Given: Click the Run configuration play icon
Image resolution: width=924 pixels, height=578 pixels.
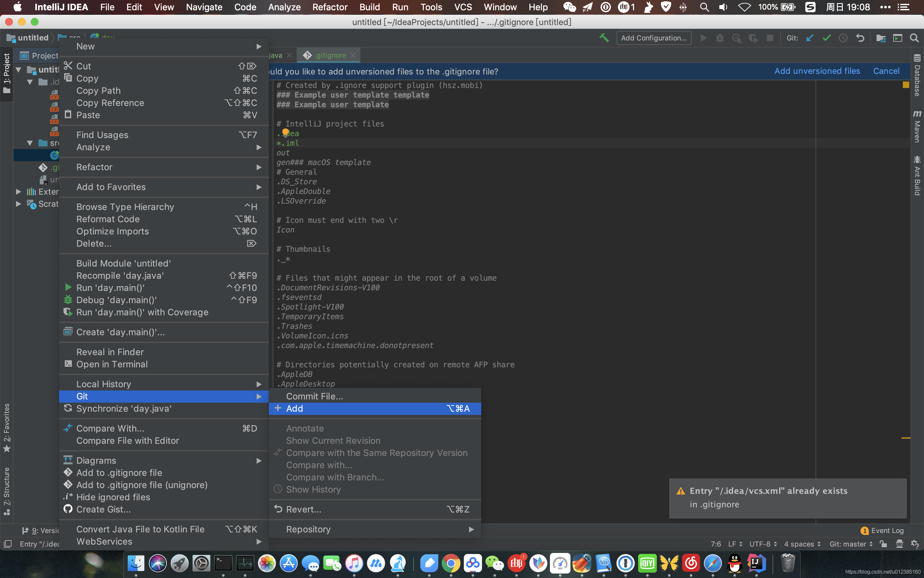Looking at the screenshot, I should [703, 38].
